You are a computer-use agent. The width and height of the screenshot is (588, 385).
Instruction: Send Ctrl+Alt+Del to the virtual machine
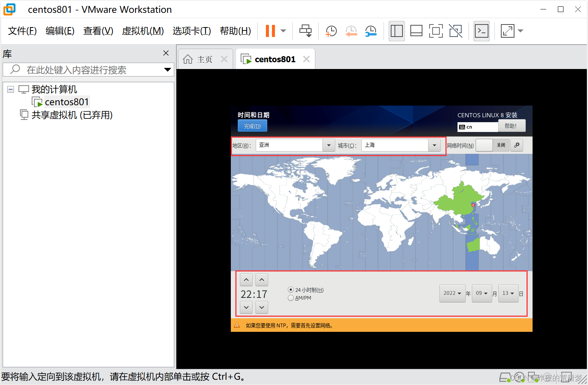pyautogui.click(x=306, y=31)
